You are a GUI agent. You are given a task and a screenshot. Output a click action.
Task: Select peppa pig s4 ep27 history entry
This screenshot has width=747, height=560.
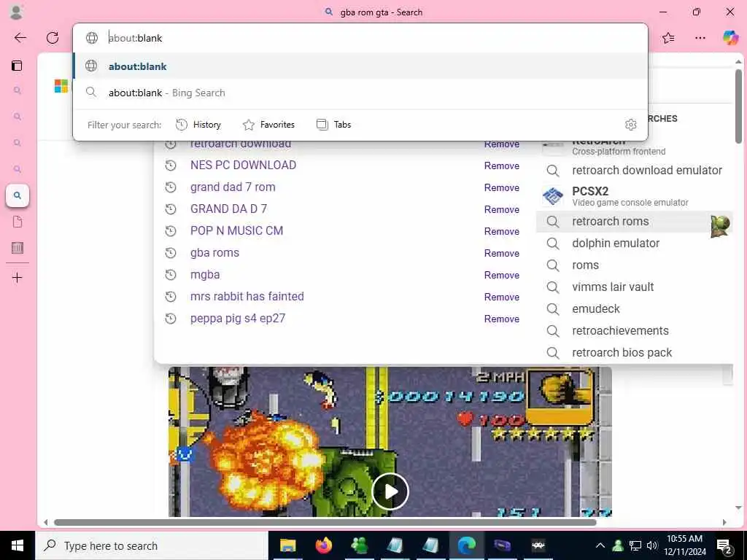(x=238, y=319)
